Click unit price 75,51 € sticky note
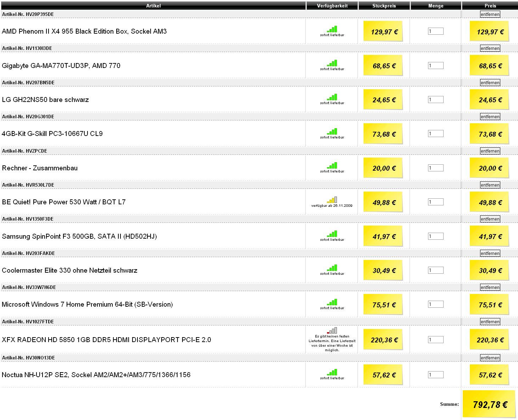This screenshot has height=420, width=518. (x=384, y=305)
